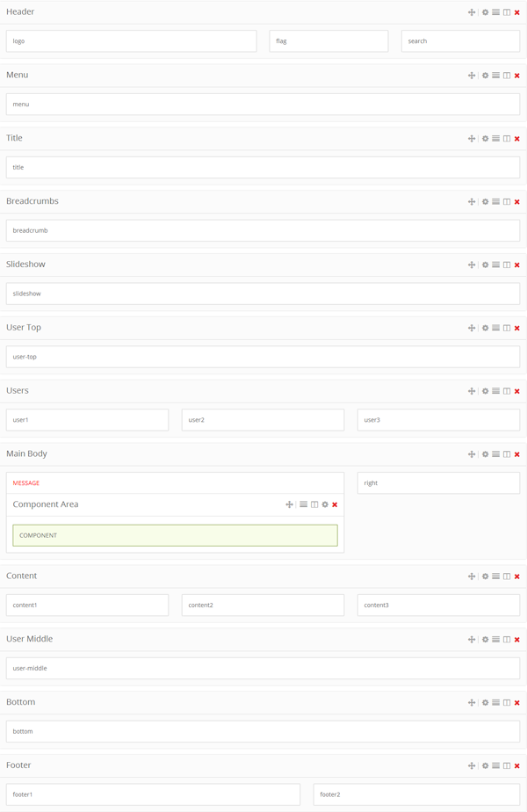
Task: Click the rows icon on Component Area
Action: 303,504
